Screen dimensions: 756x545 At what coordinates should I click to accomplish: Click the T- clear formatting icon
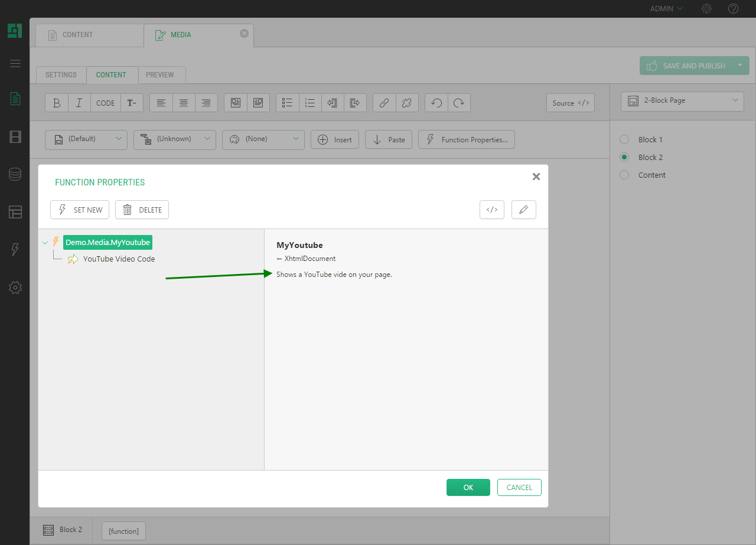pyautogui.click(x=132, y=103)
